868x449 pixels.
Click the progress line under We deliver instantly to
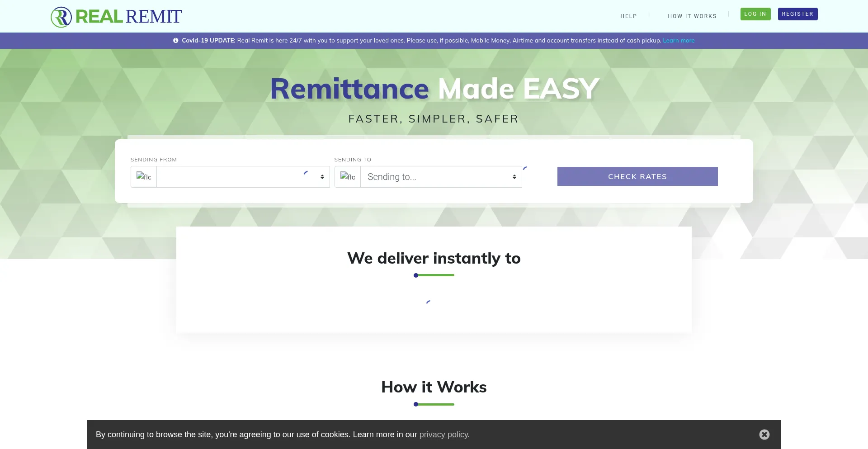point(434,275)
